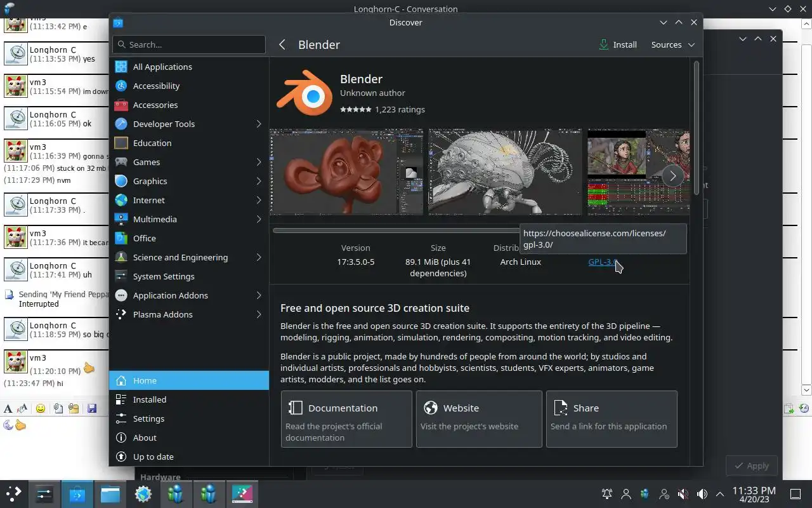
Task: Click the screenshot carousel horizontal scrollbar
Action: [x=396, y=230]
